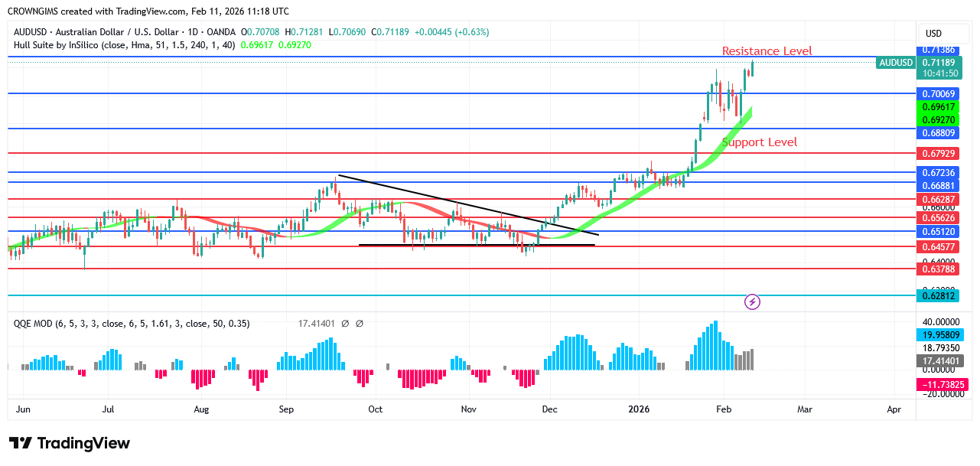
Task: Click the red 0.65626 price level label
Action: pyautogui.click(x=938, y=217)
